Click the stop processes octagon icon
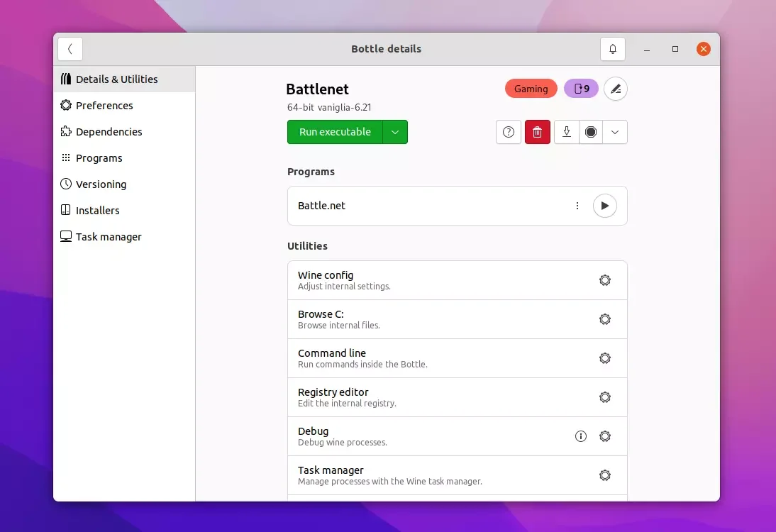The image size is (776, 532). [x=591, y=132]
